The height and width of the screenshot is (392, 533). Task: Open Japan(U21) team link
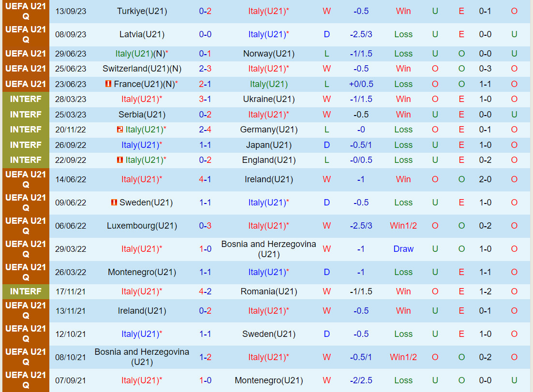coord(269,145)
